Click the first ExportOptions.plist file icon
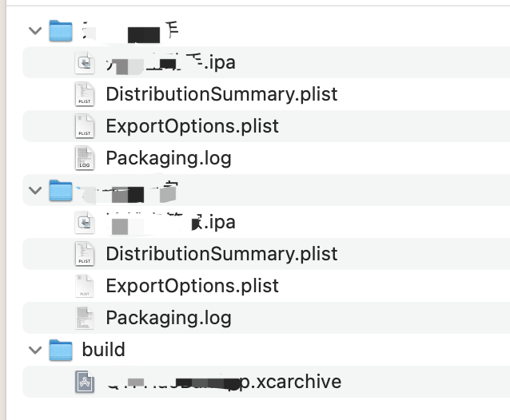This screenshot has height=420, width=510. (x=85, y=126)
